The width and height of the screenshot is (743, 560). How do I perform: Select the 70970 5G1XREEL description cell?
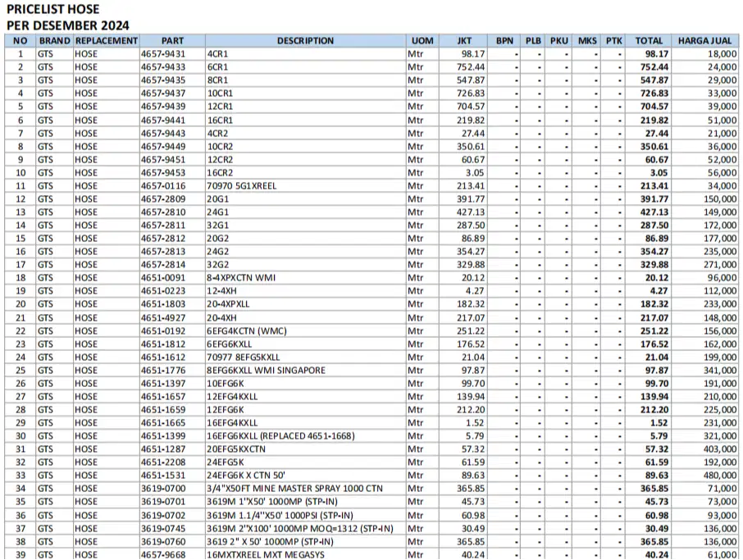pyautogui.click(x=242, y=186)
